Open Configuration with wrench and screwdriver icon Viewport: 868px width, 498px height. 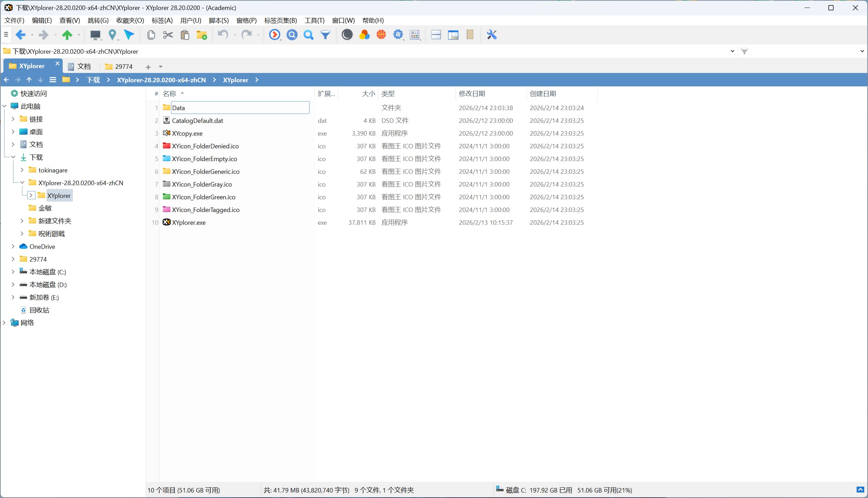492,35
